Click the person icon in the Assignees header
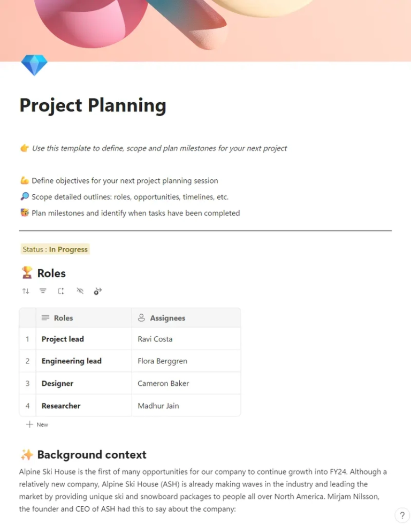The height and width of the screenshot is (532, 411). point(140,317)
